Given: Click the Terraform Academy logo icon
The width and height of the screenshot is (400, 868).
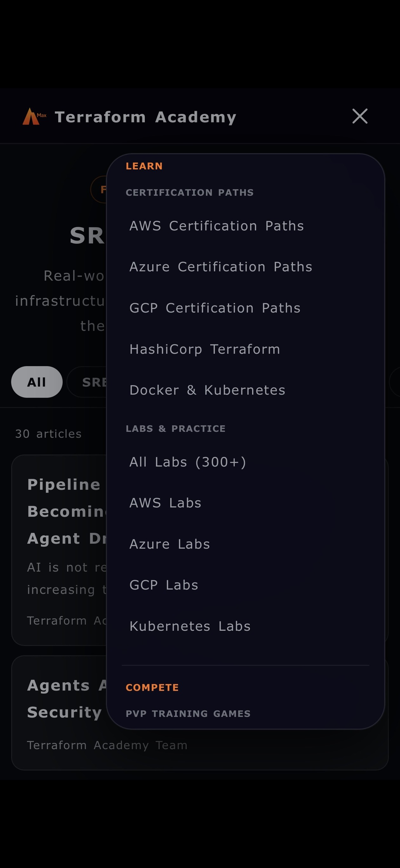Looking at the screenshot, I should click(34, 116).
